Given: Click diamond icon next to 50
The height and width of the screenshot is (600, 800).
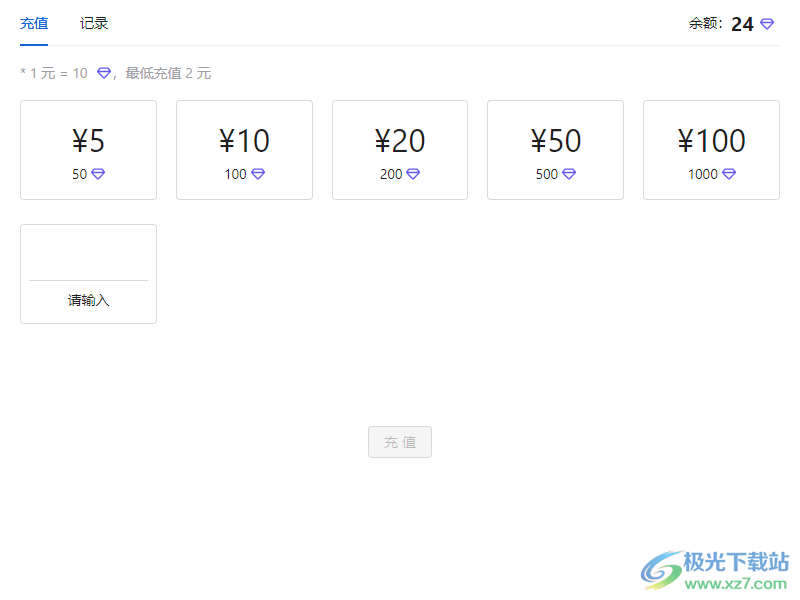Looking at the screenshot, I should [98, 174].
